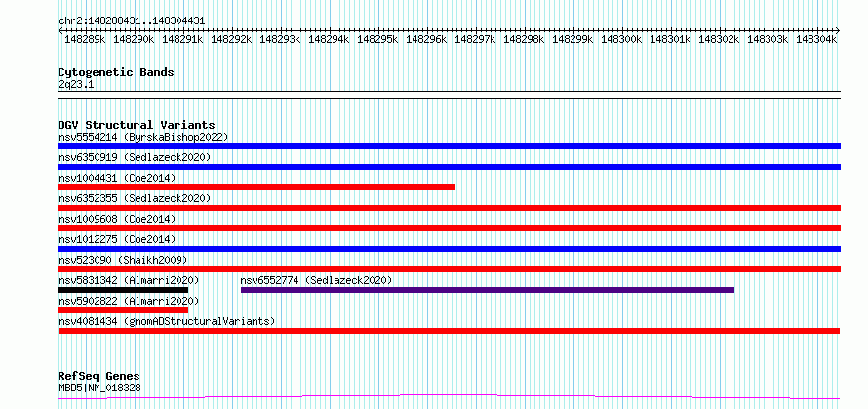Click the nsv5902822 (Almarri2020) label
The height and width of the screenshot is (409, 868).
click(x=129, y=301)
